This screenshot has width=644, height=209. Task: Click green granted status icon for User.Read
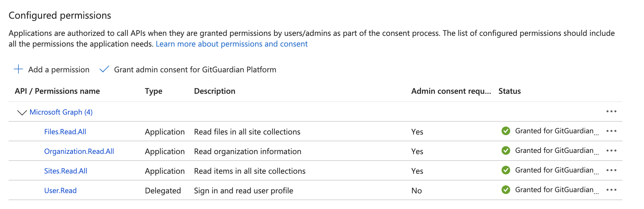click(x=506, y=190)
